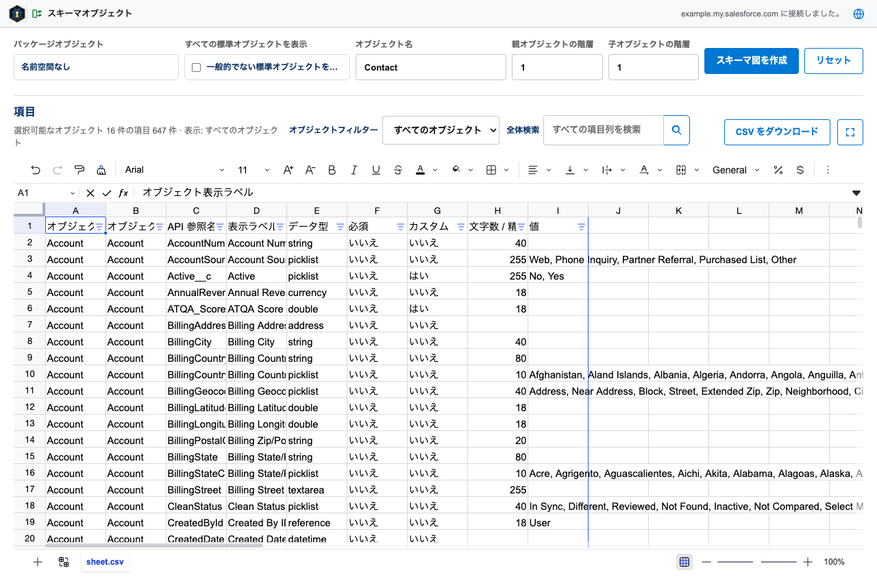Zoom out using the minus icon

pos(706,562)
